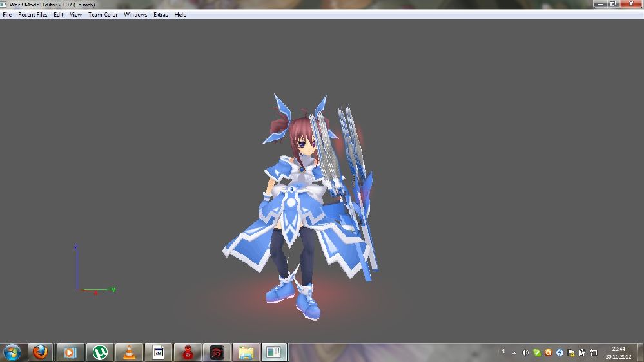Screen dimensions: 644x362
Task: Open Windows Explorer folder in taskbar
Action: point(246,352)
